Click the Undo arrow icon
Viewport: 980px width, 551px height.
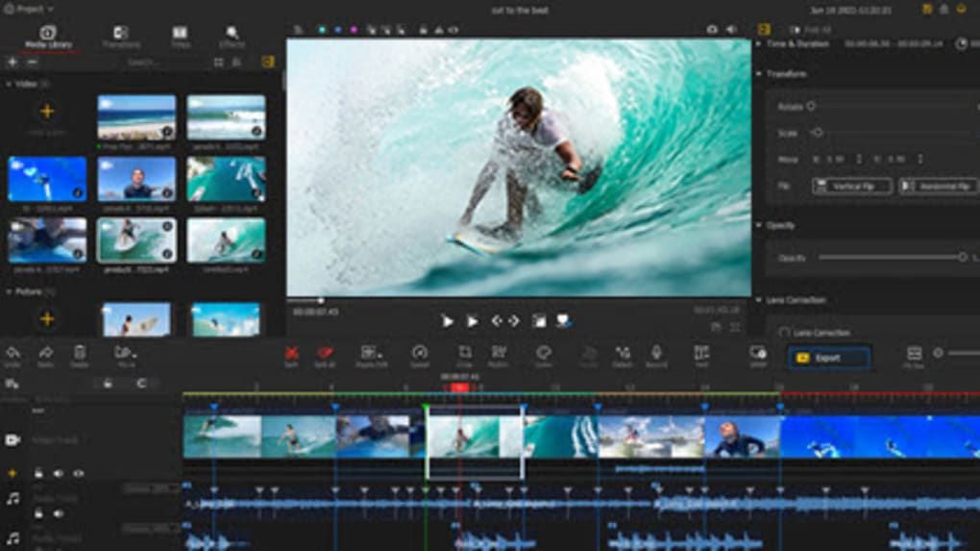12,353
